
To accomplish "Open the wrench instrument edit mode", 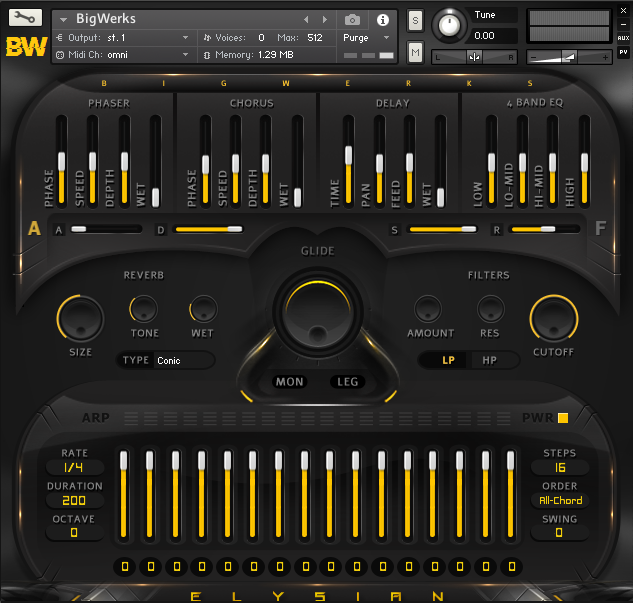I will click(x=25, y=17).
